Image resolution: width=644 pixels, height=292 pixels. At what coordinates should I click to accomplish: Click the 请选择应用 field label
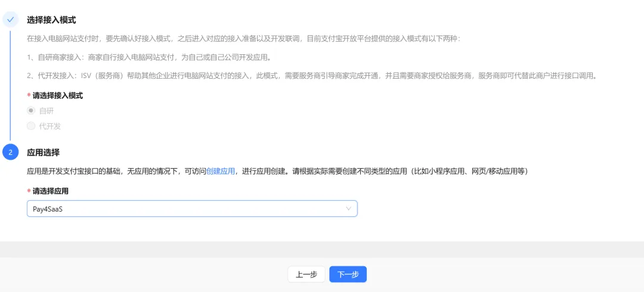pyautogui.click(x=50, y=191)
